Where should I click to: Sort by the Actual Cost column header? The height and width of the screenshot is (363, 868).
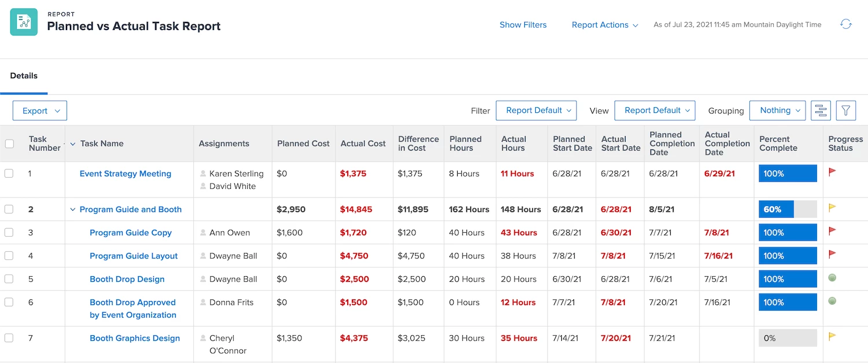363,144
